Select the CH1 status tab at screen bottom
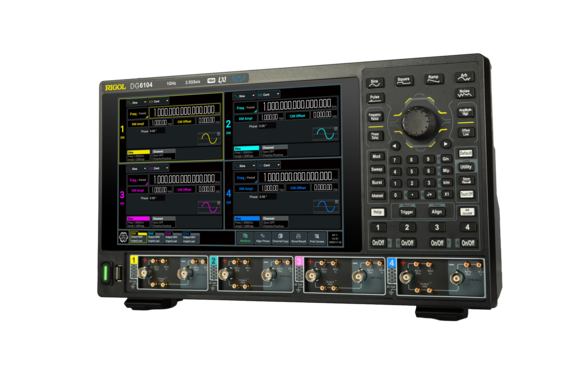Viewport: 580px width, 387px height. 138,238
